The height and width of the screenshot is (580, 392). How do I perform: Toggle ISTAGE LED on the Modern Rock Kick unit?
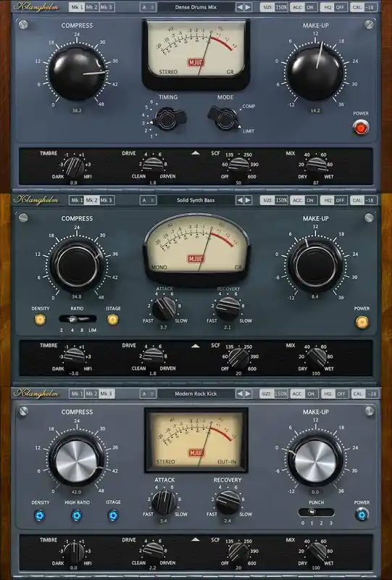113,515
